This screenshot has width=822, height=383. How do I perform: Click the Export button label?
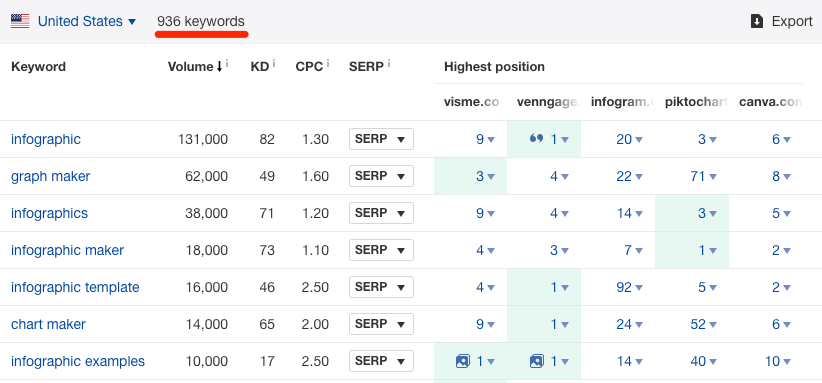pos(792,21)
